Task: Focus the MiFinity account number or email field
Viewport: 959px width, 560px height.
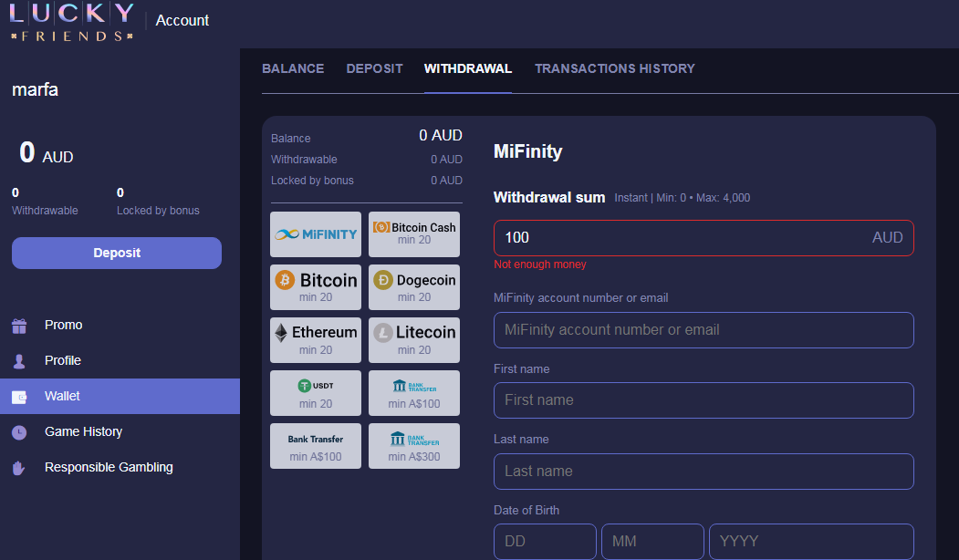Action: pyautogui.click(x=703, y=330)
